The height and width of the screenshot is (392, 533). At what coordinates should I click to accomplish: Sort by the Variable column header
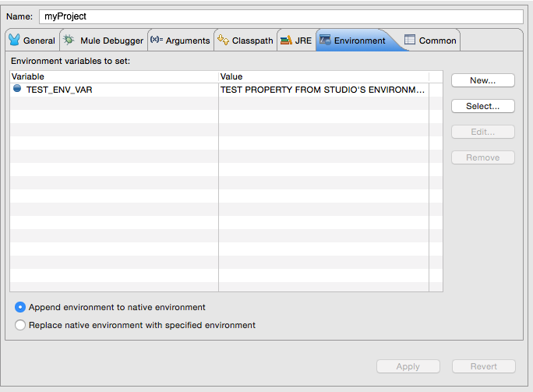(114, 76)
